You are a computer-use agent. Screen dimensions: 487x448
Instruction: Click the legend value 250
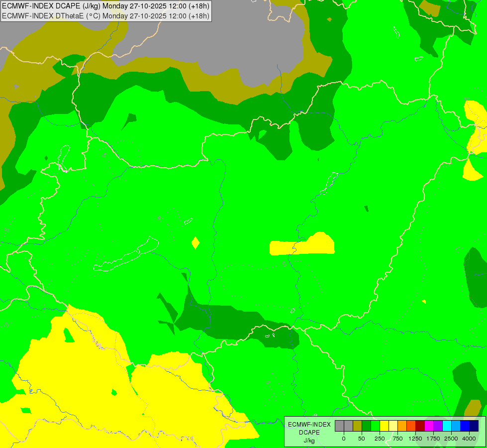380,439
